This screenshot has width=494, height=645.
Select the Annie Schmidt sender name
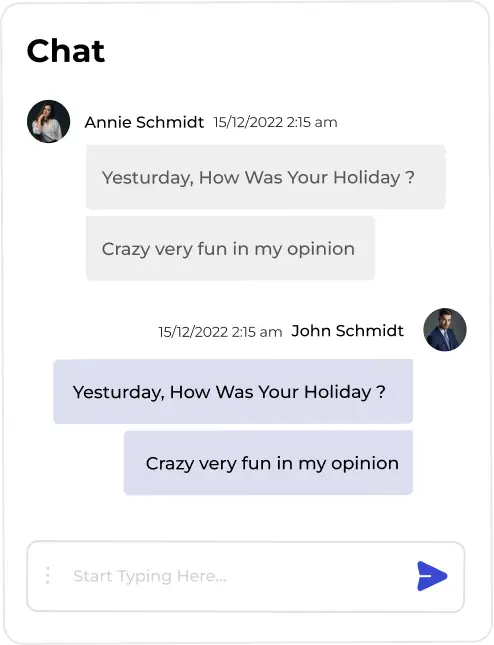[x=144, y=122]
